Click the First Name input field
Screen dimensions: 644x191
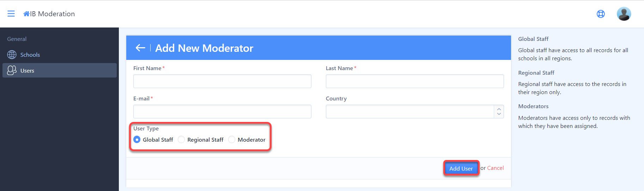pos(222,81)
